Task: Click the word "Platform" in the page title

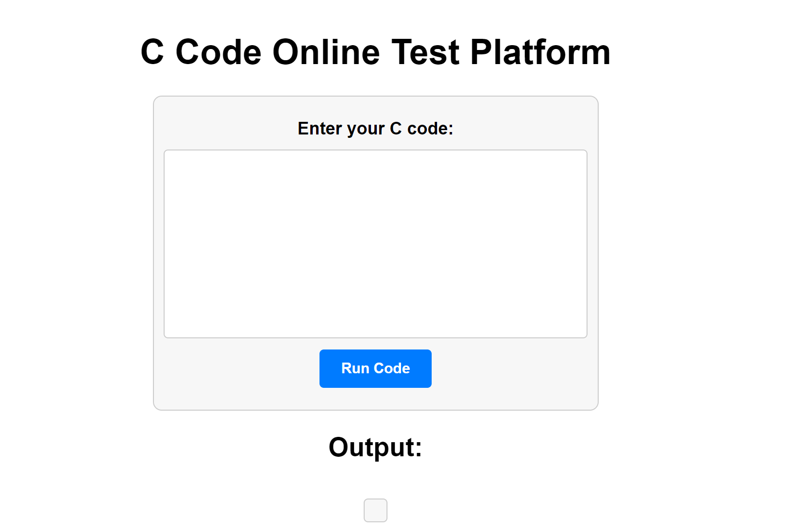Action: pos(540,52)
